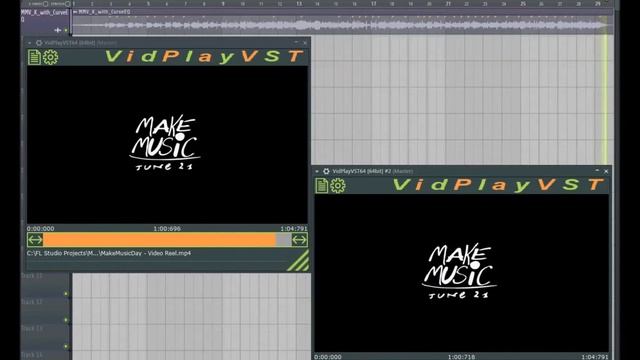
Task: Click the 1:04:791 end time in the first VidPlayVST window
Action: tap(294, 229)
